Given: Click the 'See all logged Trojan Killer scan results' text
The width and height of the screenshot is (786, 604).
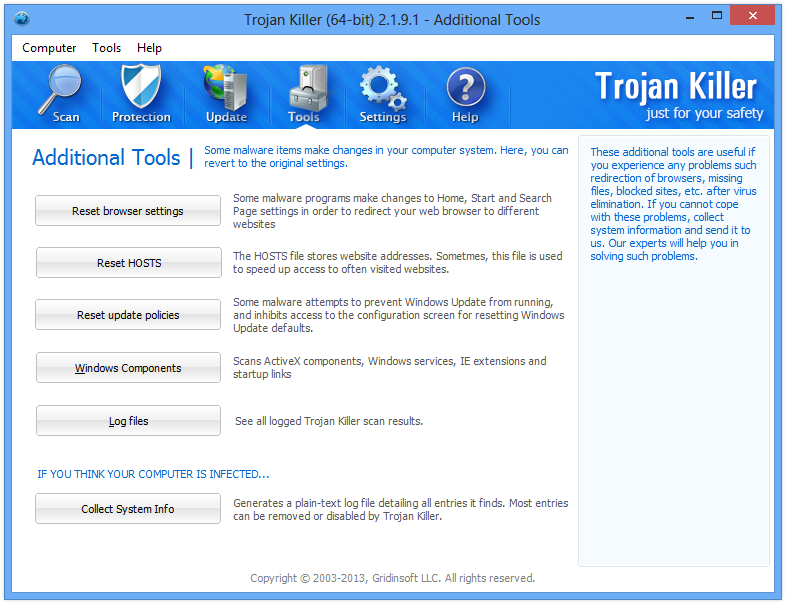Looking at the screenshot, I should tap(329, 422).
